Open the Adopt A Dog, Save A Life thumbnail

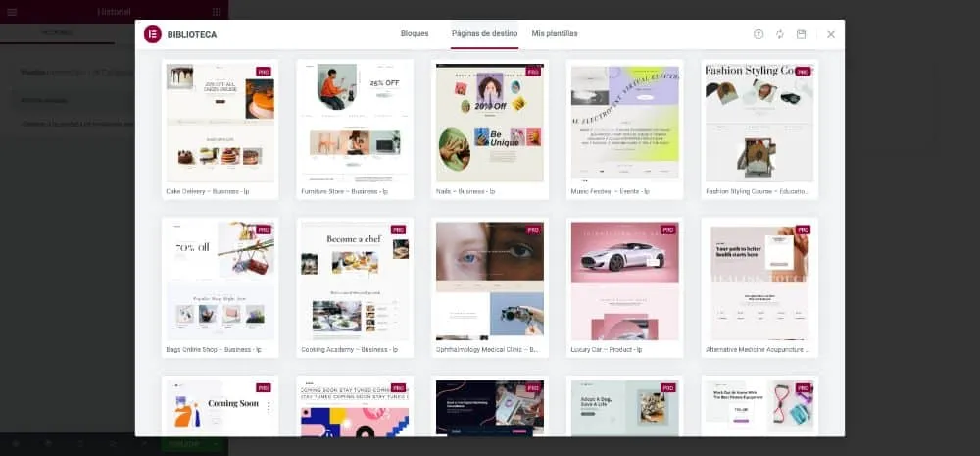click(625, 408)
